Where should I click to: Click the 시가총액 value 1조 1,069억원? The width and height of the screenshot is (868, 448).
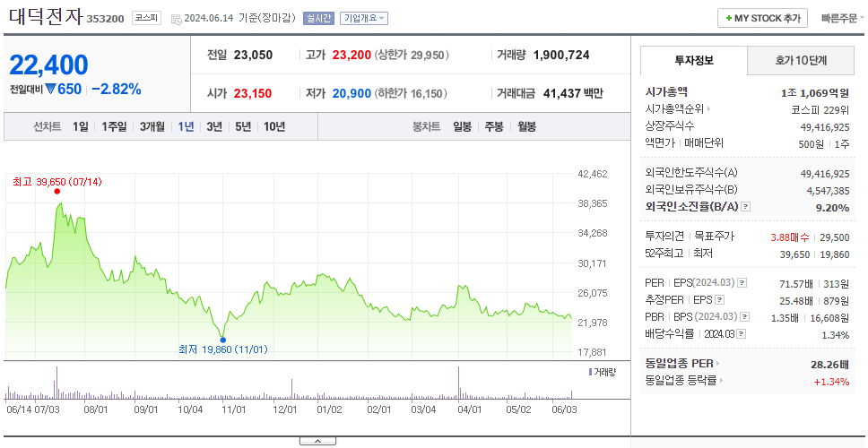[x=815, y=93]
